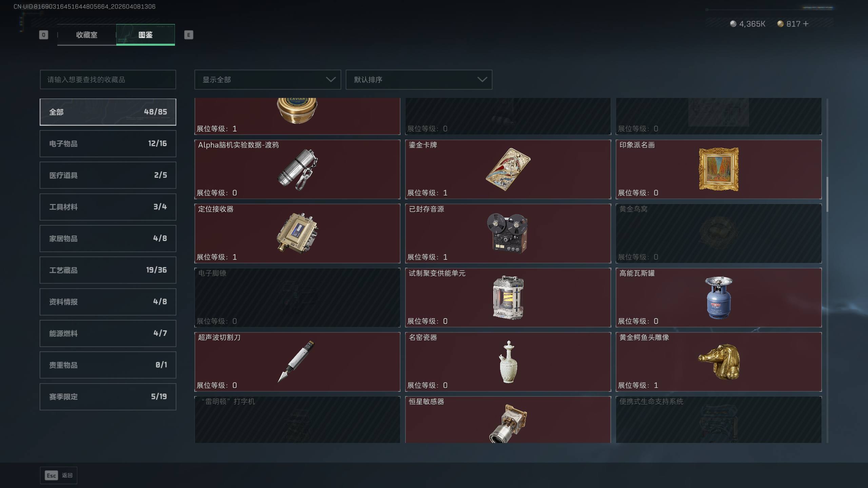Add premium currency with the plus icon
This screenshot has width=868, height=488.
tap(806, 24)
